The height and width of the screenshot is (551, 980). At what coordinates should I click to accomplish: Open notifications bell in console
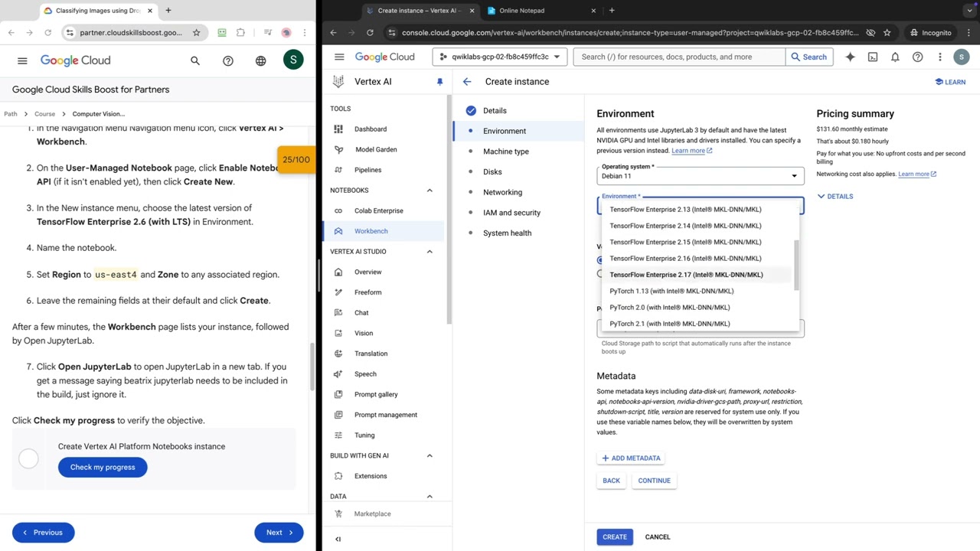coord(895,57)
